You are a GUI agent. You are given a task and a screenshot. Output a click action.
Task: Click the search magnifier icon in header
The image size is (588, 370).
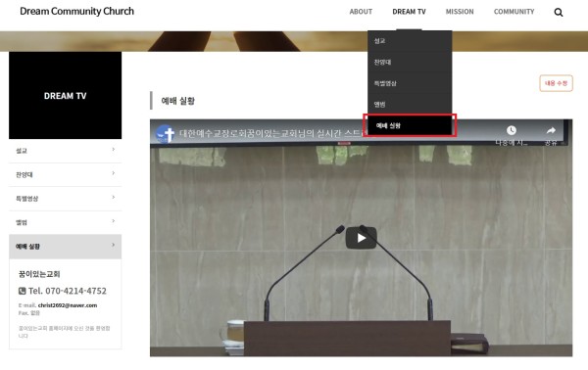pyautogui.click(x=559, y=13)
